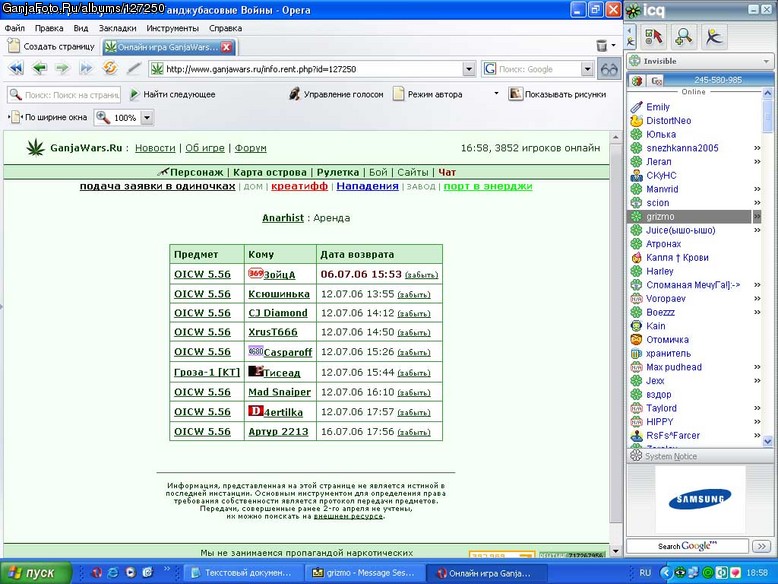Click the Samsung banner in ICQ
778x584 pixels.
[700, 499]
